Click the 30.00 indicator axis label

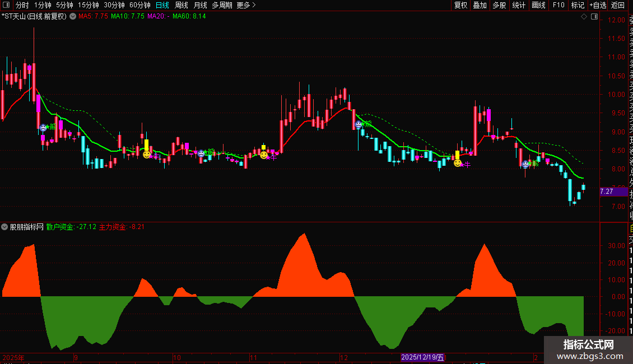click(x=616, y=245)
